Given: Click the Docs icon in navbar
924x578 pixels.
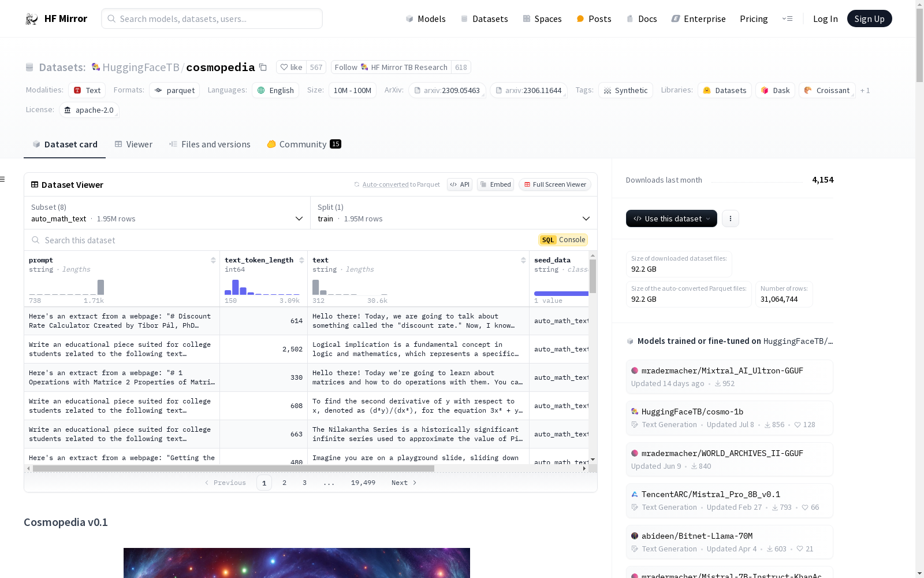Looking at the screenshot, I should tap(630, 19).
